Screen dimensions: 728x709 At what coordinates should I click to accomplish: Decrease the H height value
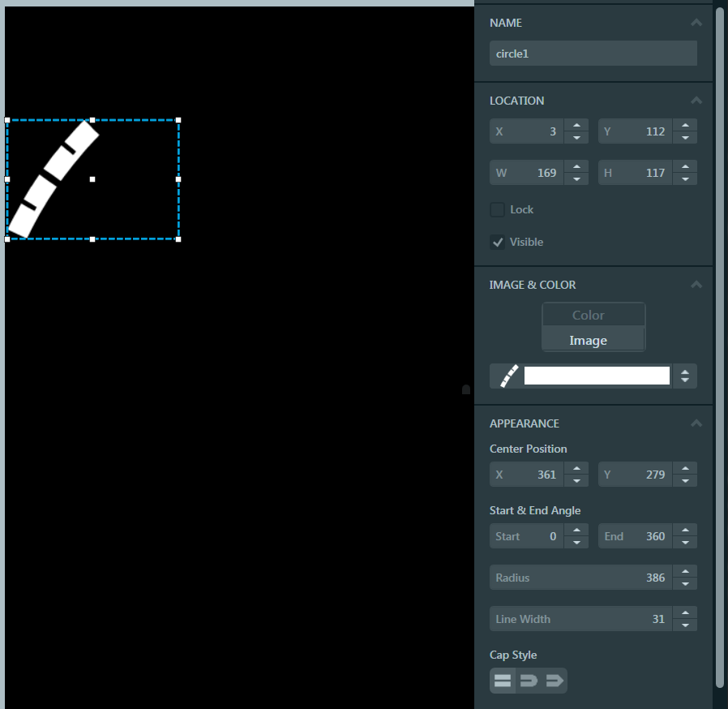(685, 179)
